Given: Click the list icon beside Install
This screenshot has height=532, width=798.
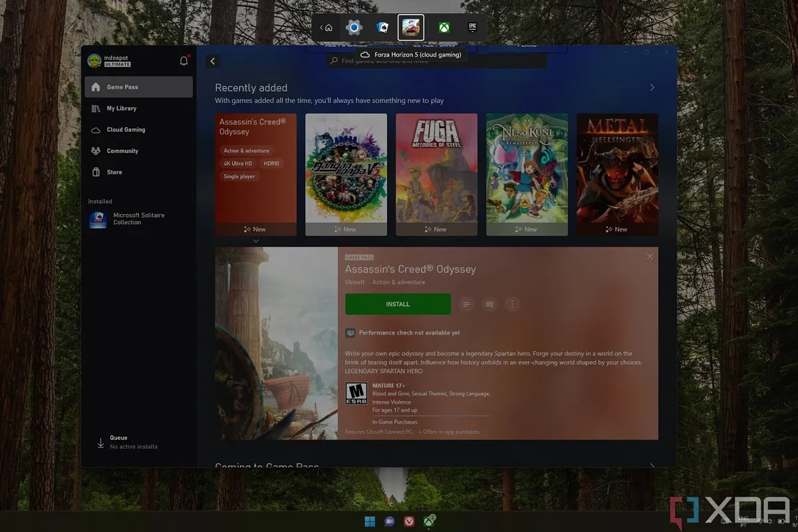Looking at the screenshot, I should coord(467,304).
